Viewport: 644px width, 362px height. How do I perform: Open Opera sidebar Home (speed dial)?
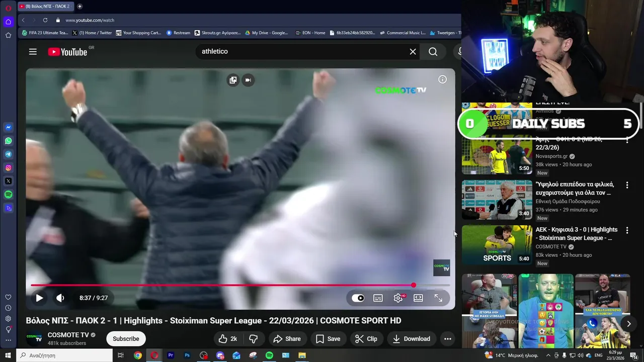[9, 22]
